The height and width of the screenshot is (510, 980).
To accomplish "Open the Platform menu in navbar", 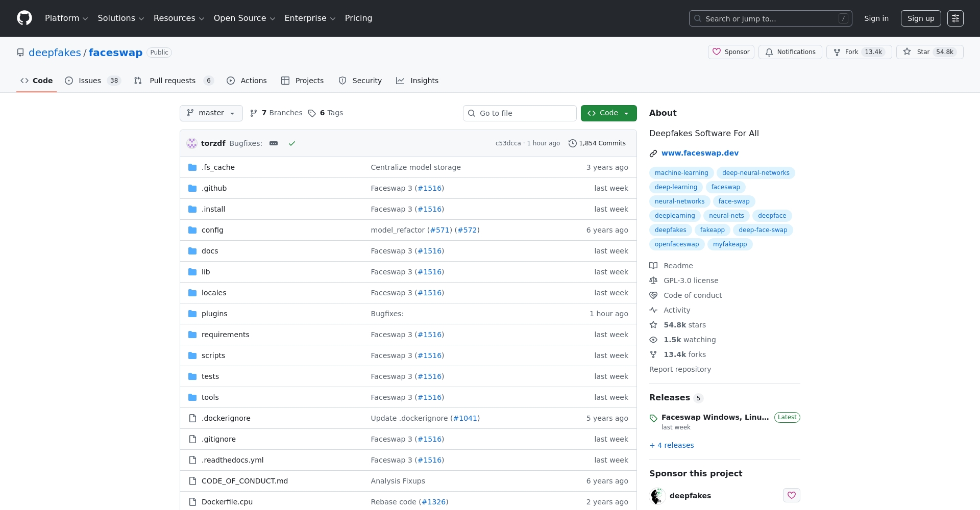I will [66, 18].
